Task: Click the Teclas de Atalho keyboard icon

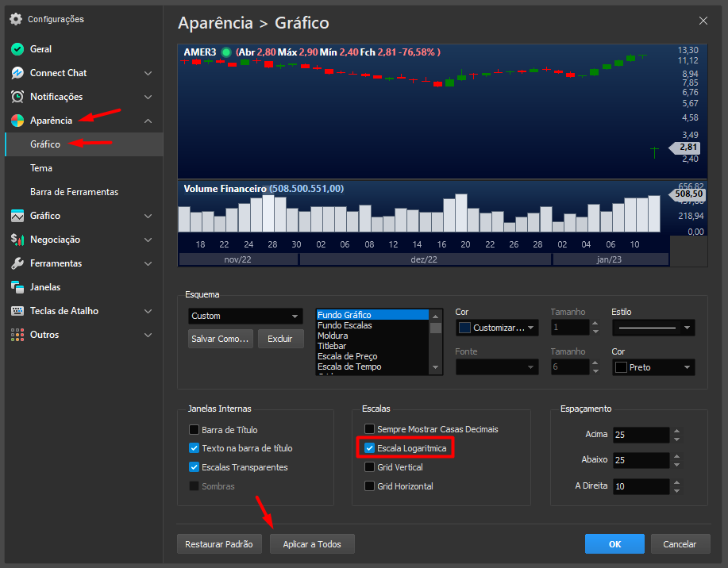Action: pos(17,311)
